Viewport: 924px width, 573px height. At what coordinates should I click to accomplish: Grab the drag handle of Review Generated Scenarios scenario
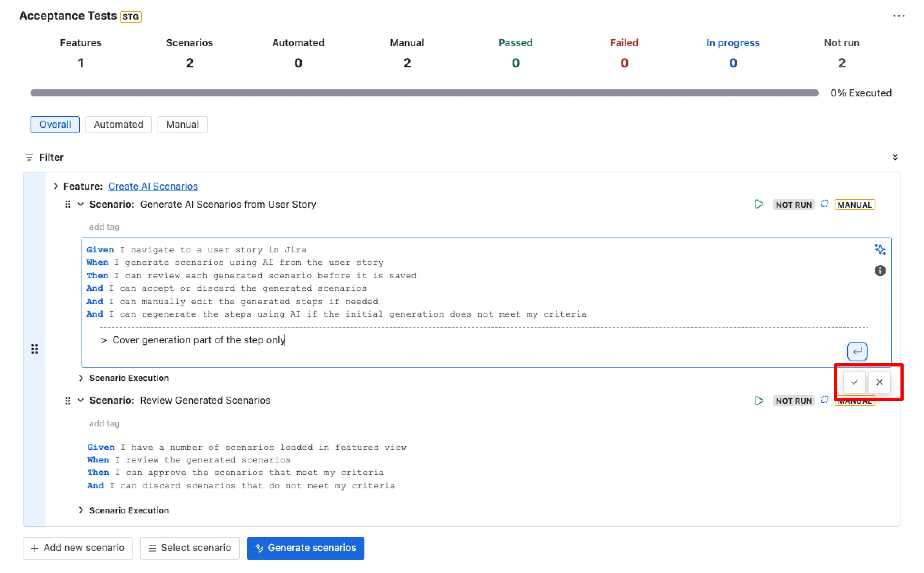pos(67,401)
